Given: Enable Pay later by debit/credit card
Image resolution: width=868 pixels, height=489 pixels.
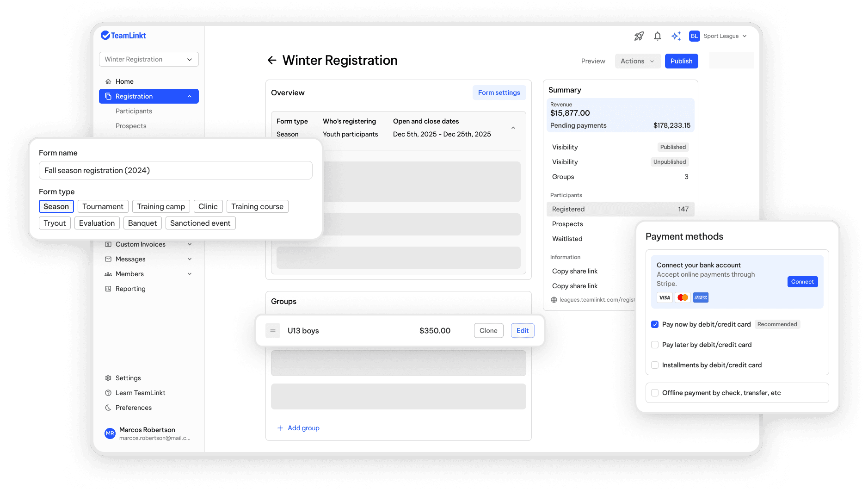Looking at the screenshot, I should pyautogui.click(x=655, y=345).
